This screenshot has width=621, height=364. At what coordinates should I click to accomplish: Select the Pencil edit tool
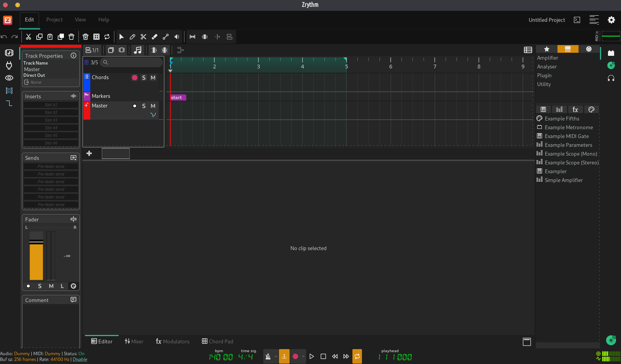(x=132, y=37)
